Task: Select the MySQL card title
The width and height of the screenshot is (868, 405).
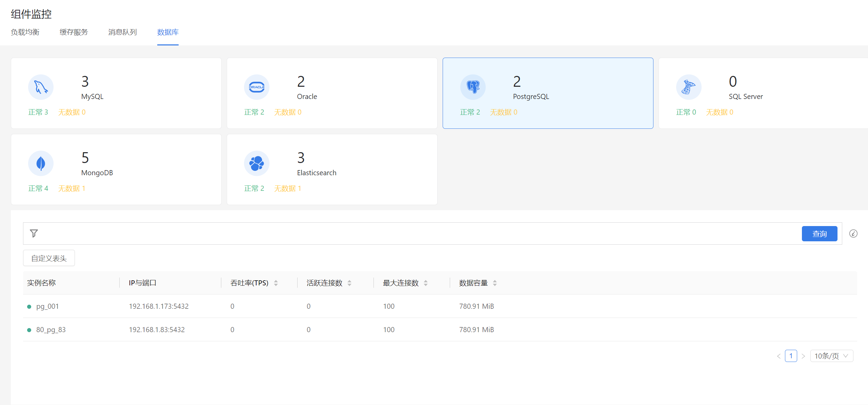Action: (x=92, y=97)
